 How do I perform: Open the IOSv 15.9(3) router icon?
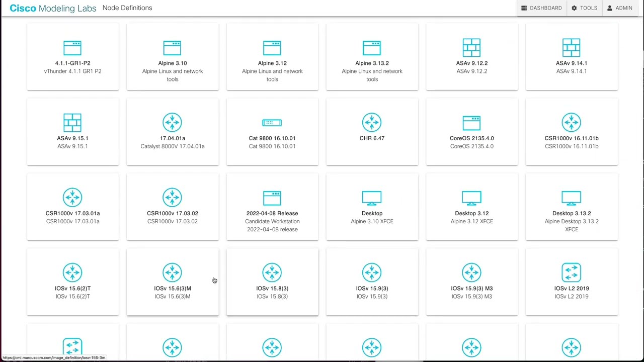pos(372,273)
